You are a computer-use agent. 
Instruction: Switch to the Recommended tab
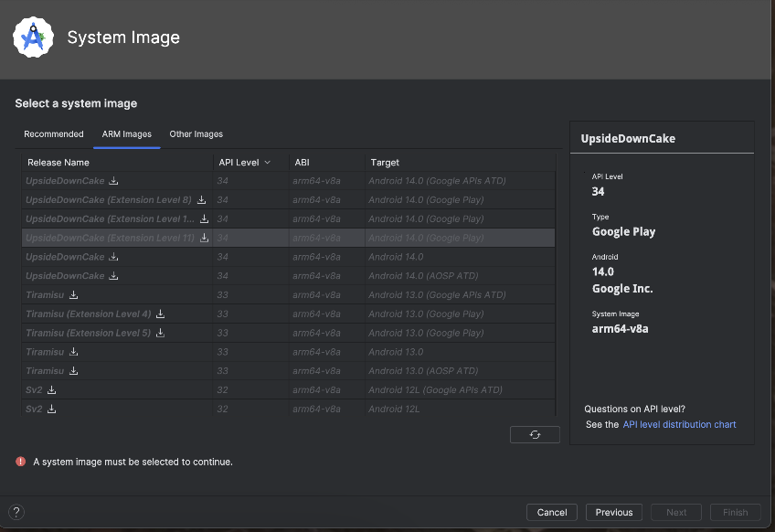54,134
